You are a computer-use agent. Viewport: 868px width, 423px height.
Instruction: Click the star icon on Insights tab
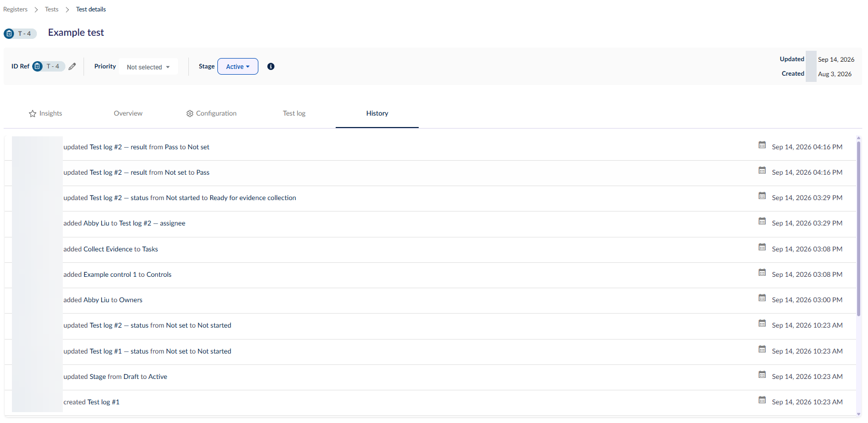coord(33,114)
